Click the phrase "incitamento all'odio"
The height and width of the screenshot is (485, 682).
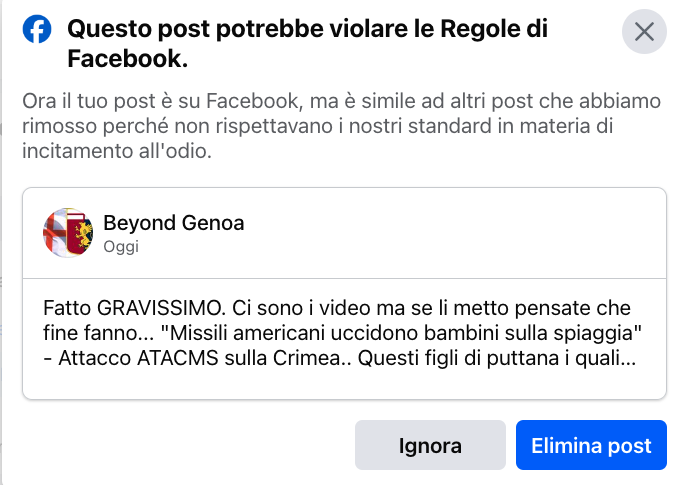pos(117,151)
